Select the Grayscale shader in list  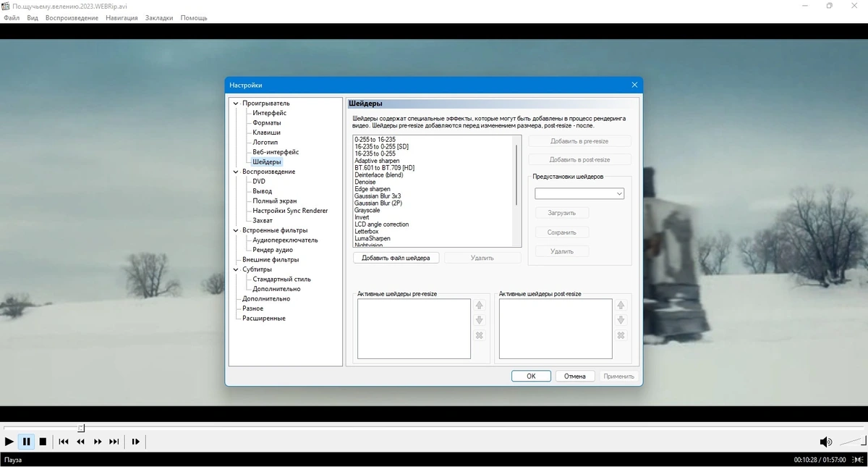point(367,210)
